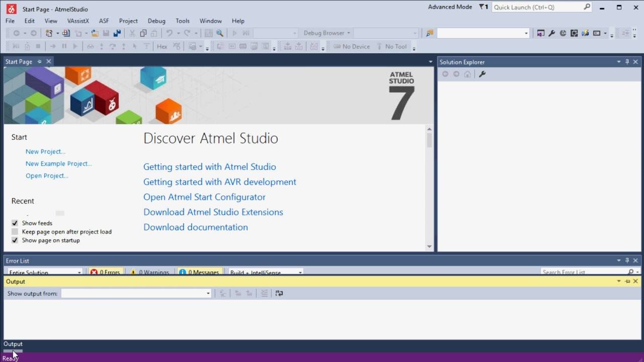Close the Start Page tab
Screen dimensions: 644x362
point(48,61)
